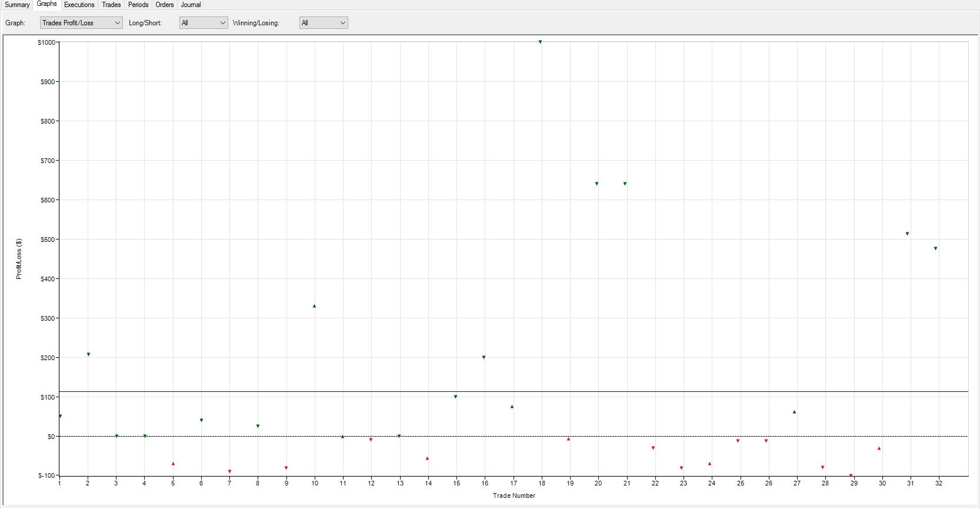Image resolution: width=980 pixels, height=509 pixels.
Task: Click the trade 6 green marker
Action: (x=202, y=420)
